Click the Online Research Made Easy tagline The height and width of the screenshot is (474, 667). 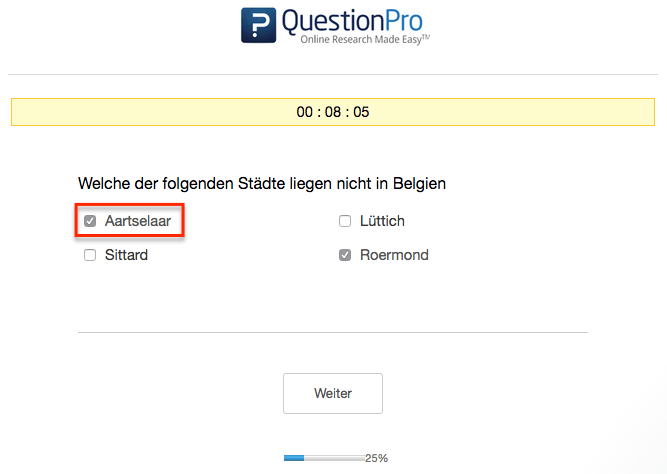click(x=365, y=40)
